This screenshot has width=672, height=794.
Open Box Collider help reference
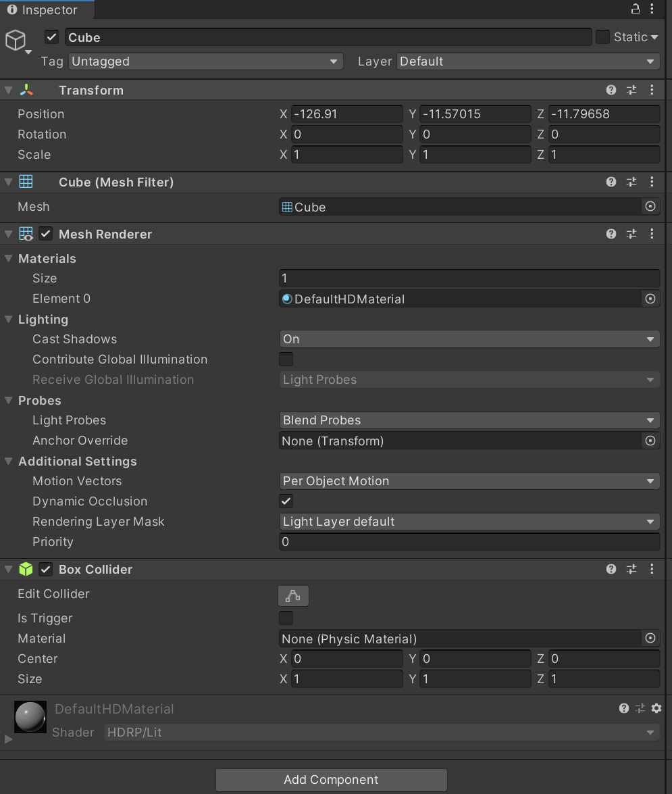pos(611,569)
